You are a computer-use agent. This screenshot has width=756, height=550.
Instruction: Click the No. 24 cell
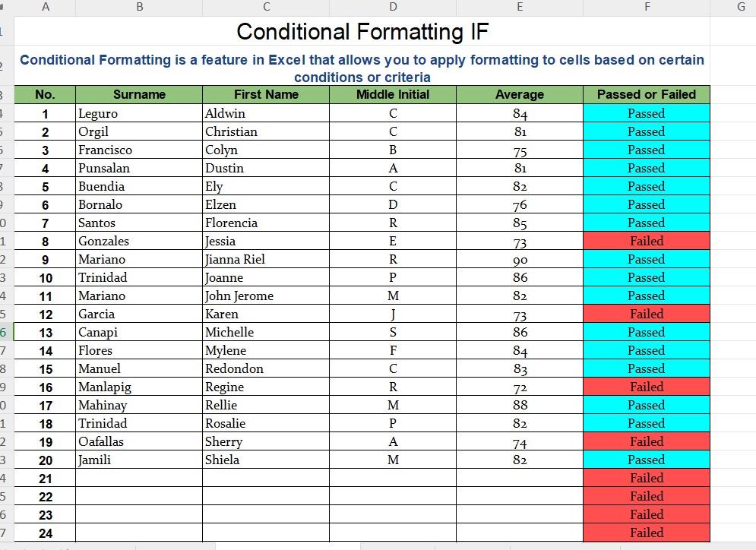pos(45,533)
